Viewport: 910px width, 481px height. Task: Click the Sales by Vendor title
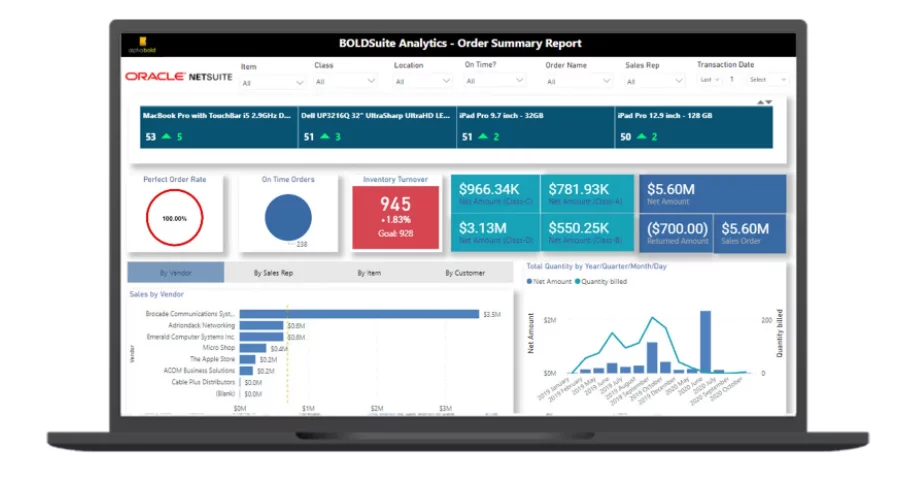point(156,294)
